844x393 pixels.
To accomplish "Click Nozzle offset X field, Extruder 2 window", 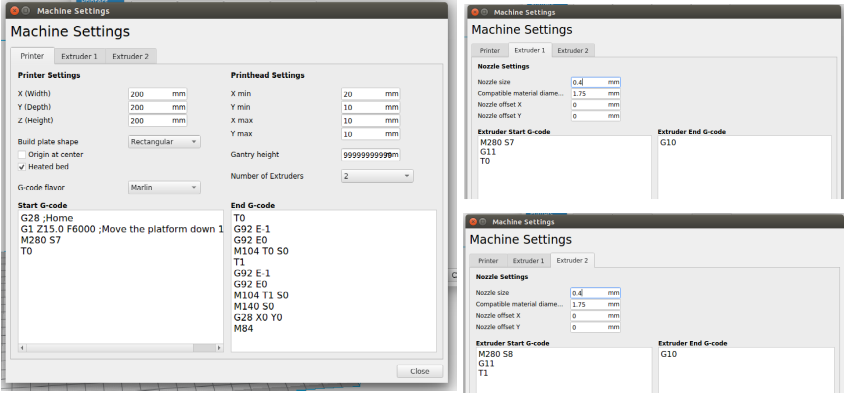I will pyautogui.click(x=595, y=316).
